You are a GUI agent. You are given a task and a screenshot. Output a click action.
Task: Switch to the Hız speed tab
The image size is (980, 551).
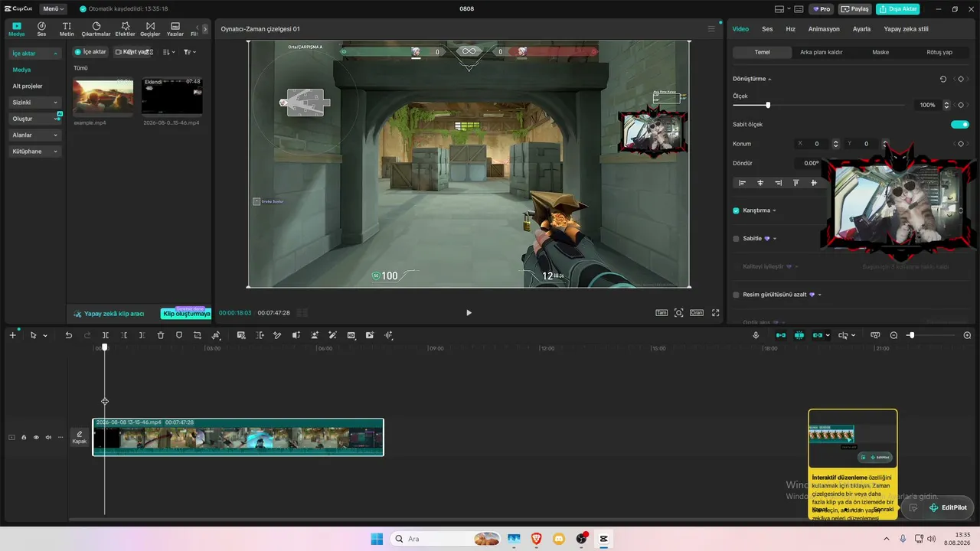[x=791, y=29]
